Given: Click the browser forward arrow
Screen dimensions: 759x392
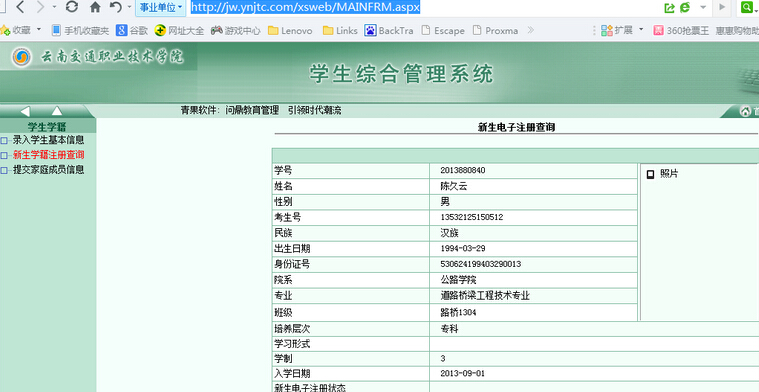Looking at the screenshot, I should point(41,7).
